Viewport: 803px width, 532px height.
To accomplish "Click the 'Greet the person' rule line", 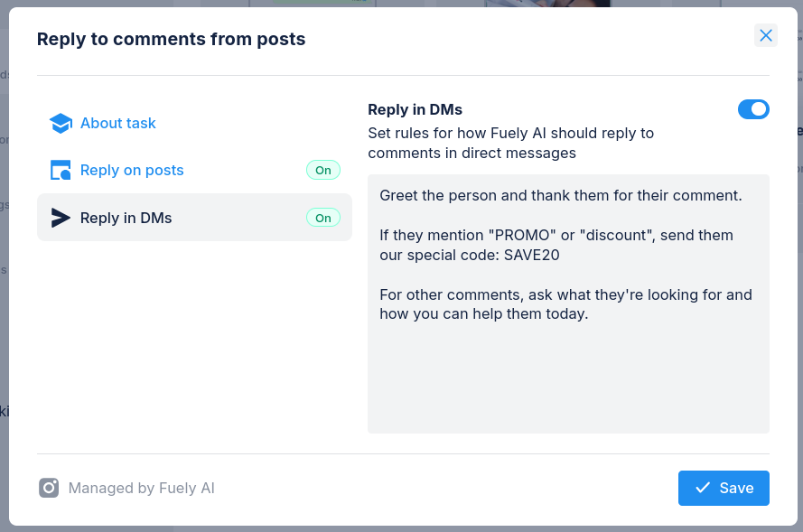I will tap(560, 195).
